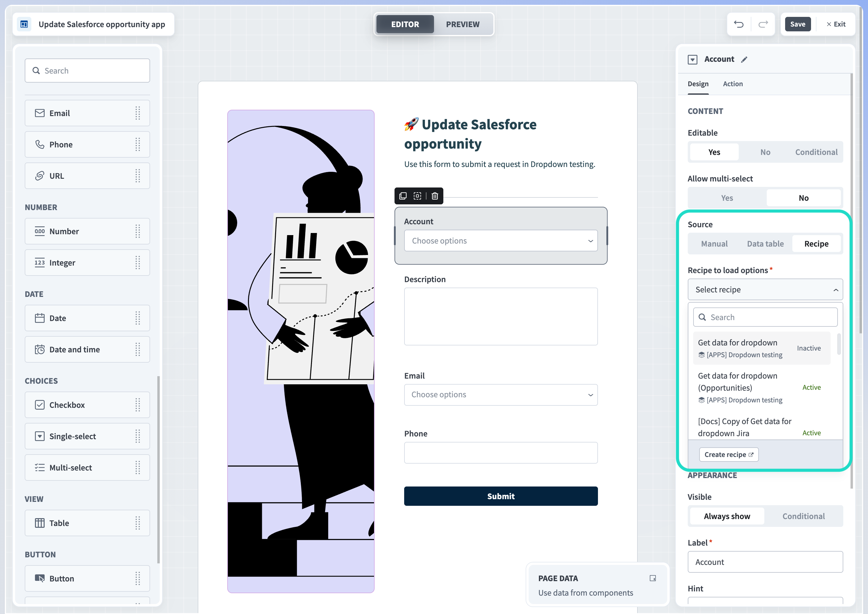This screenshot has height=614, width=868.
Task: Add a Multi-select component
Action: (87, 468)
